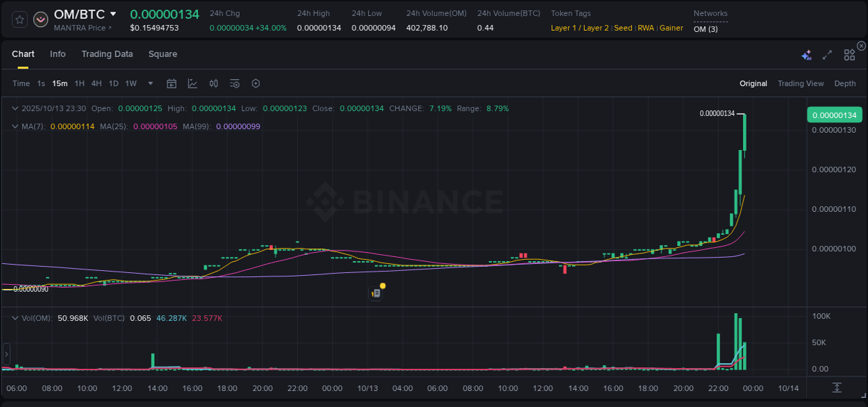Viewport: 868px width, 407px height.
Task: Open the layout widgets grid icon
Action: click(849, 54)
